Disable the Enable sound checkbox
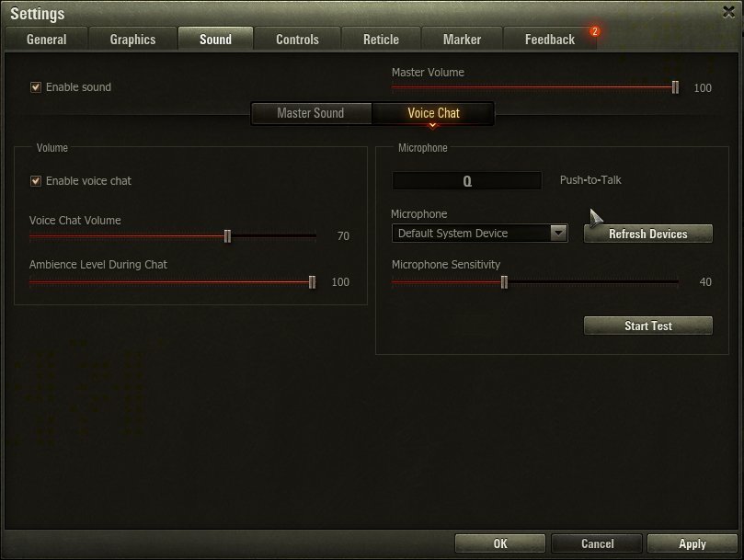The image size is (744, 560). (x=36, y=86)
